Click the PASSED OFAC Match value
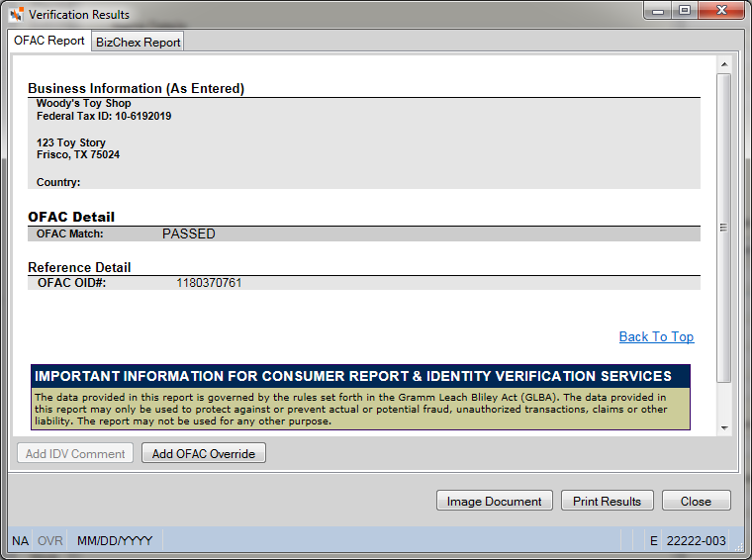 (188, 233)
